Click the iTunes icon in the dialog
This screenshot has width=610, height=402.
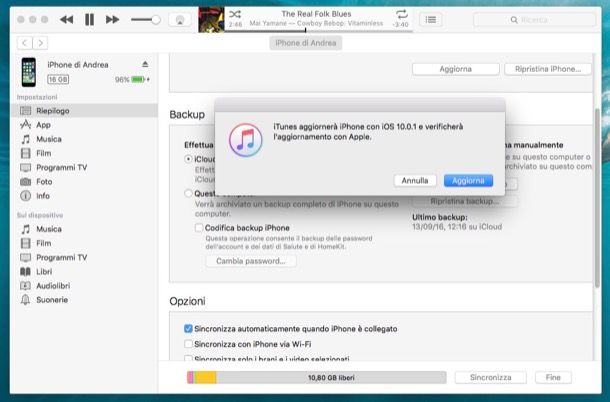(245, 140)
